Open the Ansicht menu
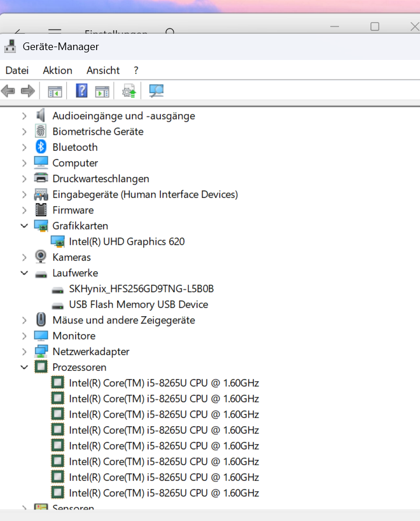Image resolution: width=420 pixels, height=521 pixels. [103, 70]
